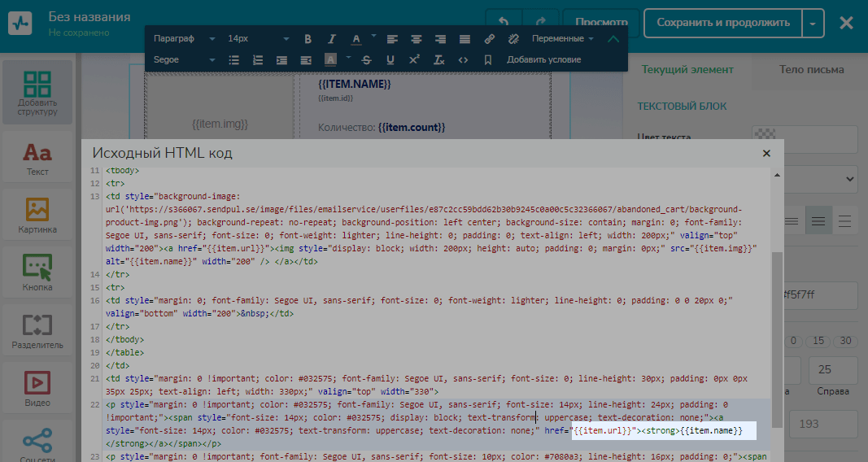Click Добавить условие in toolbar
This screenshot has height=462, width=868.
[543, 60]
